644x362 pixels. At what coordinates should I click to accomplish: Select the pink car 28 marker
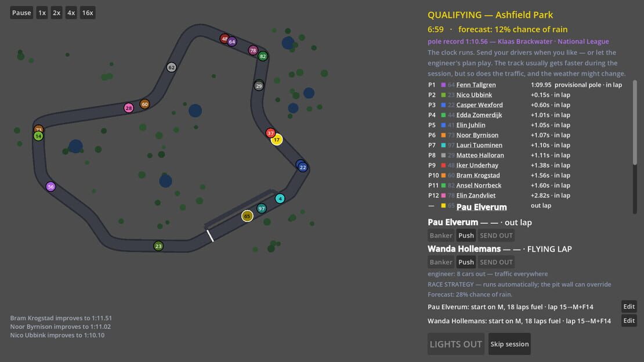(x=129, y=108)
